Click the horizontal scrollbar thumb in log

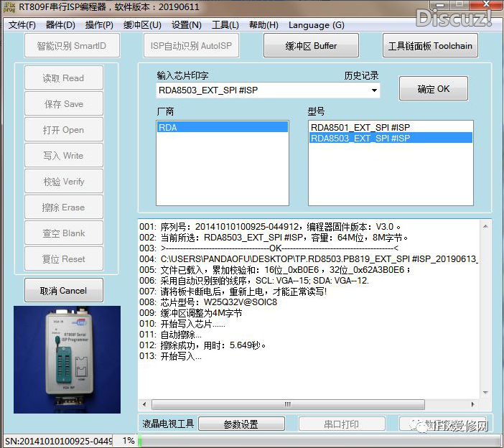point(288,404)
